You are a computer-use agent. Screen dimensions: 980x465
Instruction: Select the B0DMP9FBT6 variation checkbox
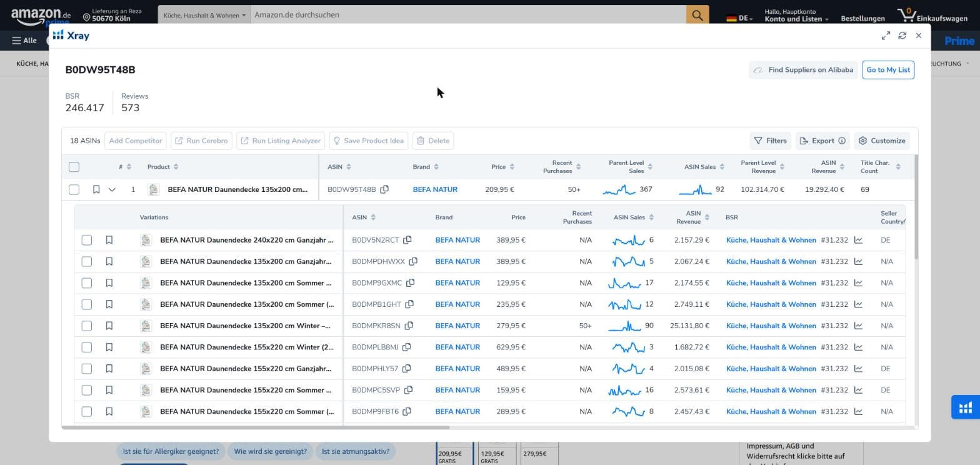[87, 412]
